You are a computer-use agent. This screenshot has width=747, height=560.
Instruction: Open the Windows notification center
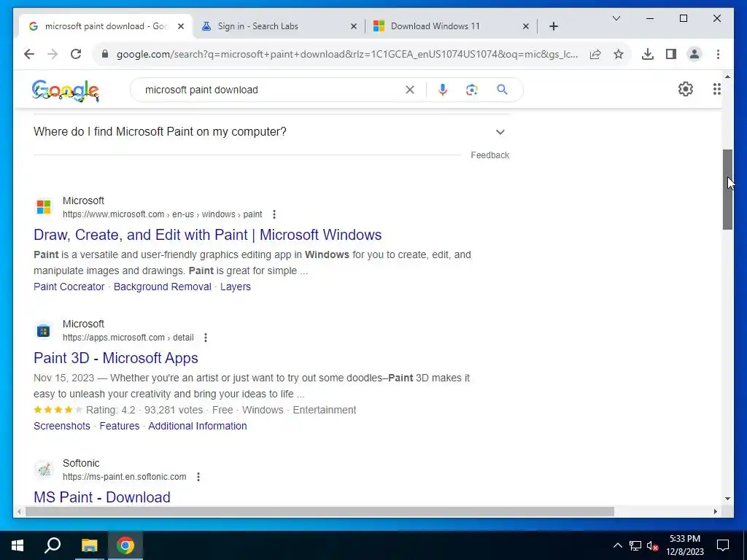pyautogui.click(x=723, y=545)
